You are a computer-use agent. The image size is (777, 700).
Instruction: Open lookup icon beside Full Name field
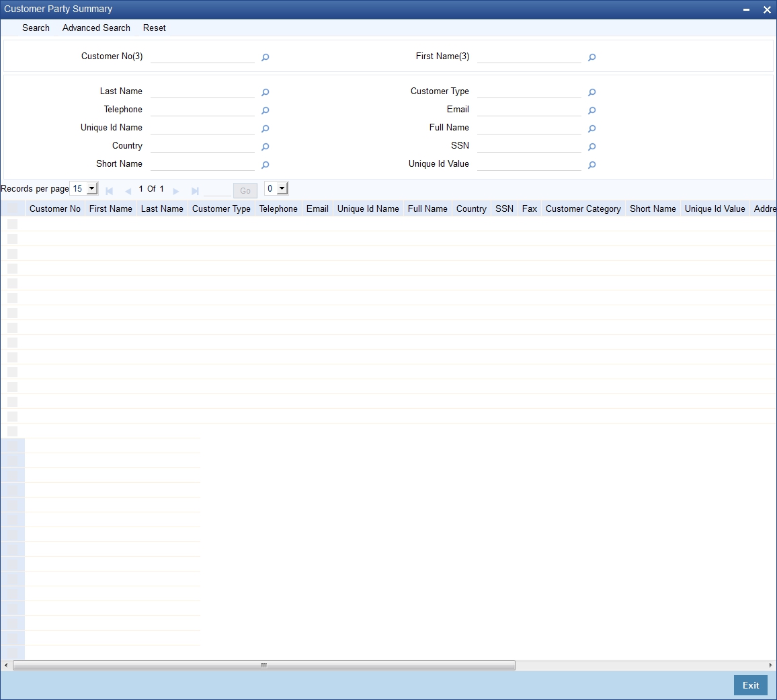pos(591,129)
